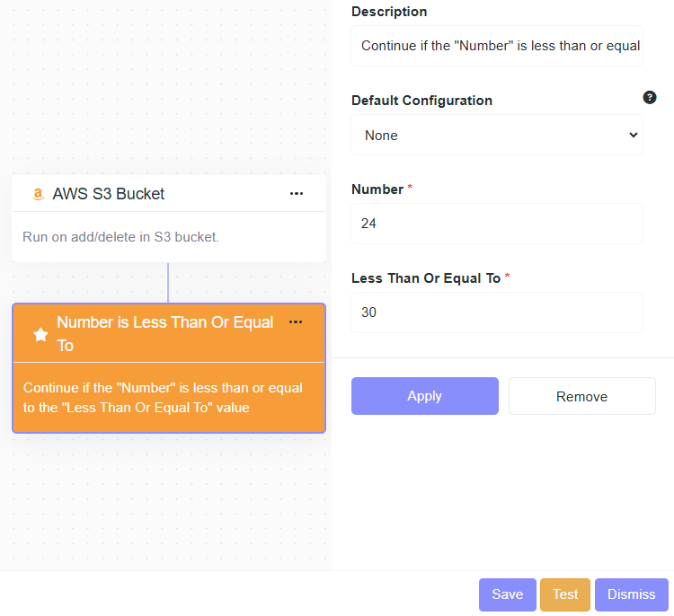Remove the selected step with Remove button
674x616 pixels.
tap(581, 396)
